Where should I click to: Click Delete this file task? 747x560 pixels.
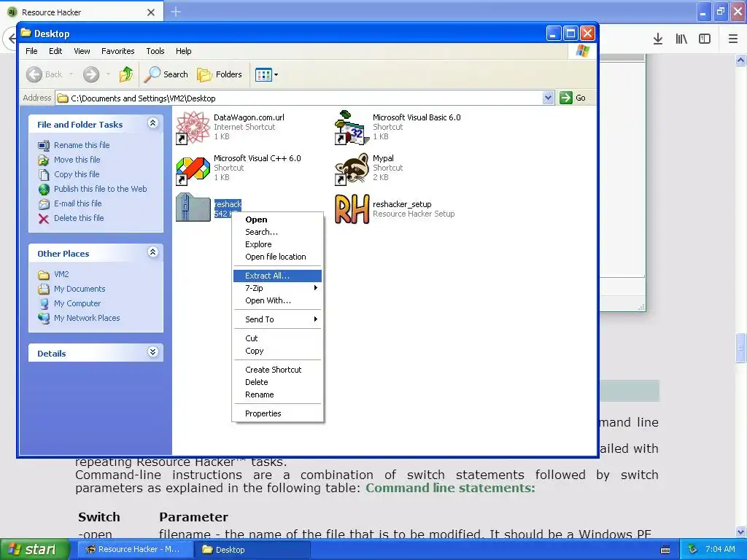pos(79,218)
